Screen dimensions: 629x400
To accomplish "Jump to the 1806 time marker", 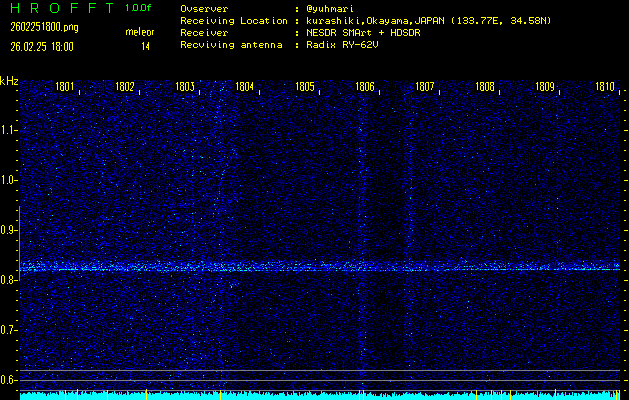I will click(x=365, y=87).
